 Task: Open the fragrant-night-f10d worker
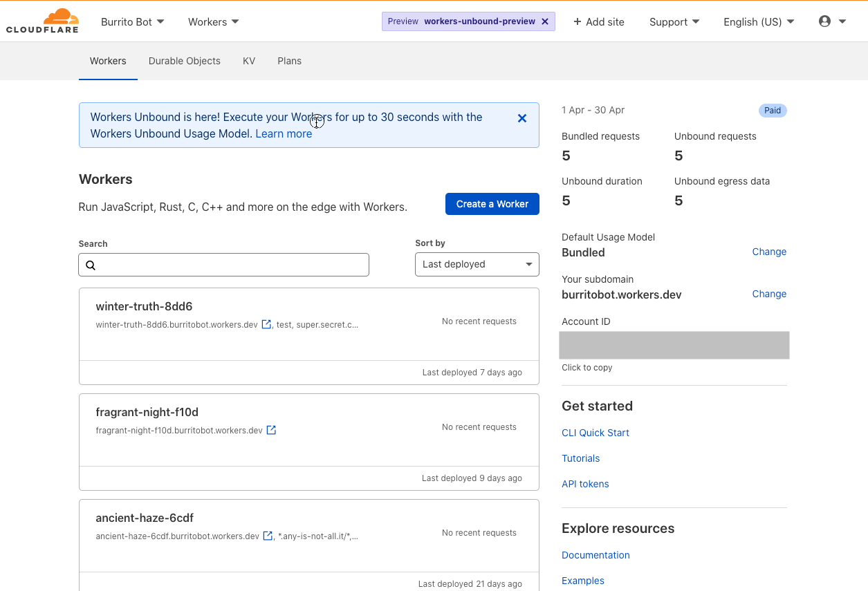[147, 412]
